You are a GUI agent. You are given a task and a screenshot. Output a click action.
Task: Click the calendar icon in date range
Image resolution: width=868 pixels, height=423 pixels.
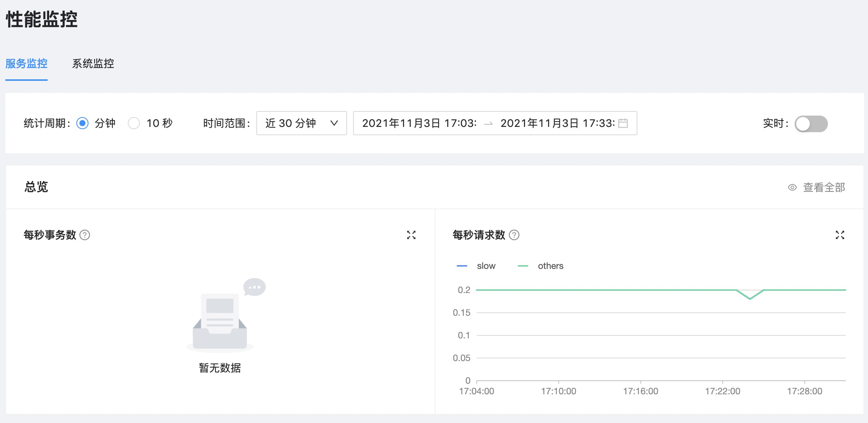point(623,123)
